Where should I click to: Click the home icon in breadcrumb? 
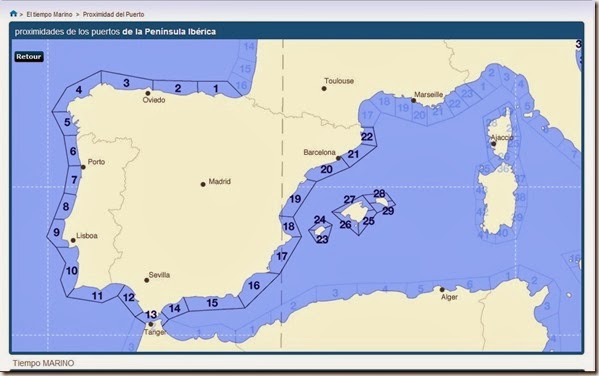tap(13, 14)
